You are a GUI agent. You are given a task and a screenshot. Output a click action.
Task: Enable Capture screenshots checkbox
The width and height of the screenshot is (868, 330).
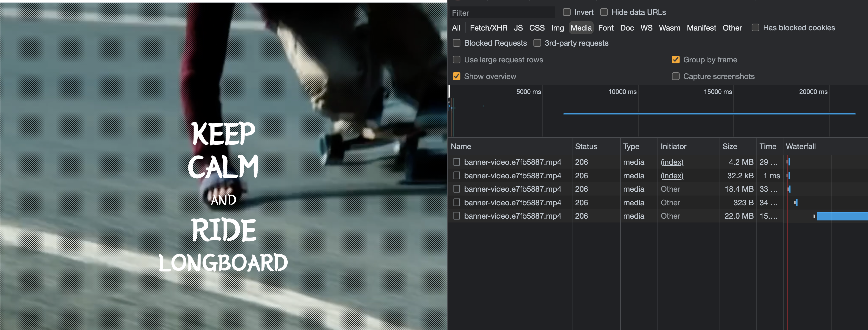pyautogui.click(x=675, y=76)
